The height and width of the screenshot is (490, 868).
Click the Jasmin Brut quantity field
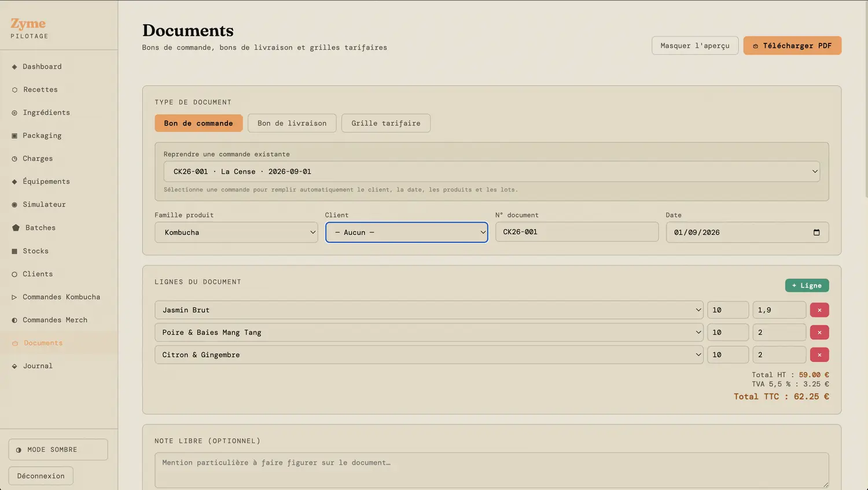728,310
